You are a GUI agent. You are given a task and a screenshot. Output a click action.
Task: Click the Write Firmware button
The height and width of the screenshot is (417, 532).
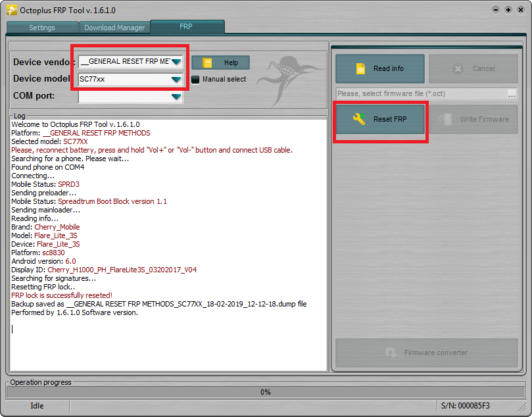click(x=473, y=119)
